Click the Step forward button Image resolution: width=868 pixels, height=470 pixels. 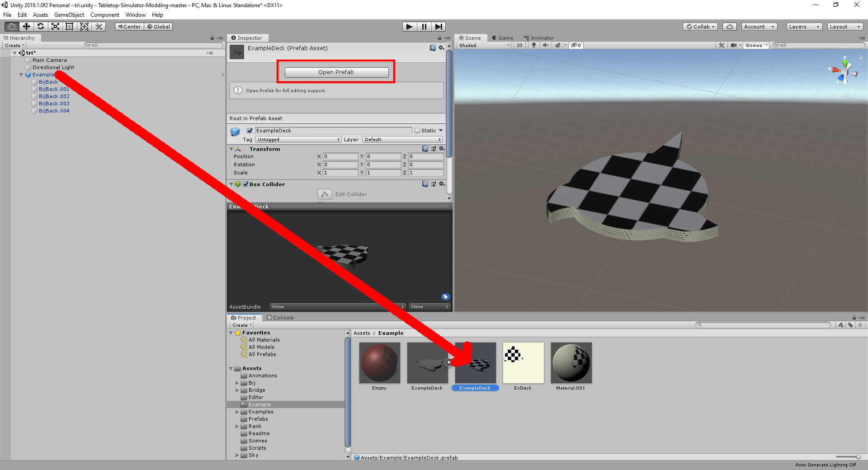[439, 27]
